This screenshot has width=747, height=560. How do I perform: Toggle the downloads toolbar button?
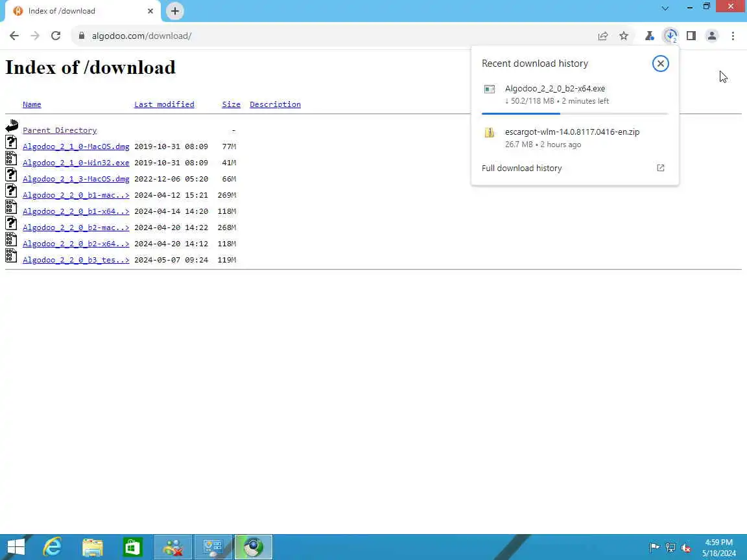click(x=670, y=36)
